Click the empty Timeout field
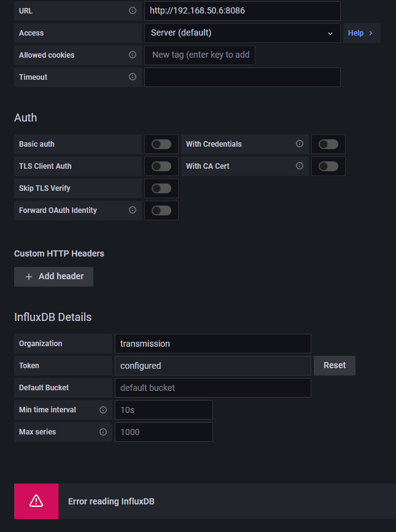 point(243,77)
